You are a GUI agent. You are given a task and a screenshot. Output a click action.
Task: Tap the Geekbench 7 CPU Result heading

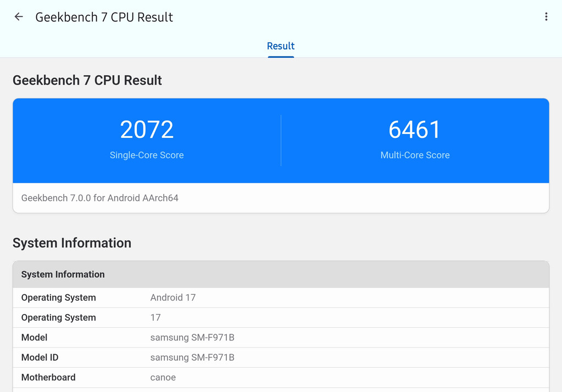(87, 80)
